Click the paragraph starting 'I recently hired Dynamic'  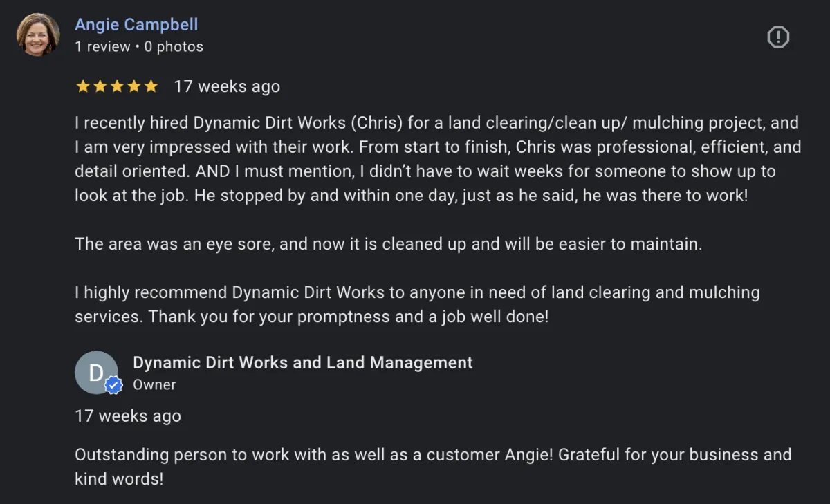438,159
